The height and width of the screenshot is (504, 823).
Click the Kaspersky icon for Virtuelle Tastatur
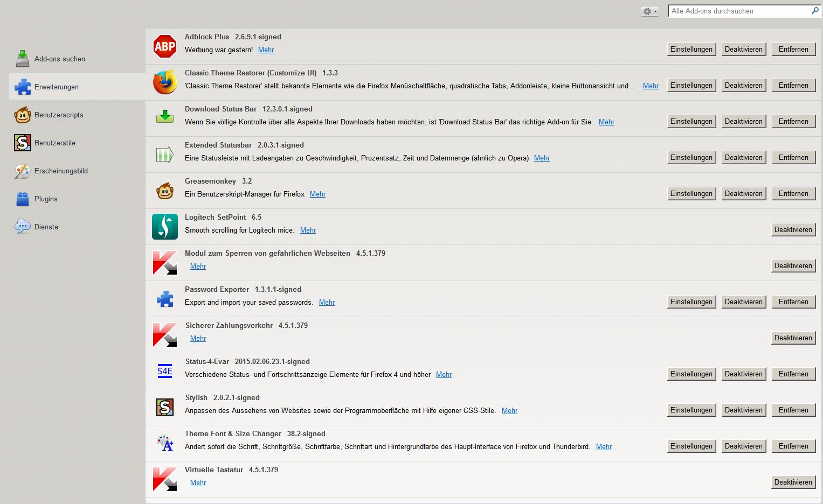point(165,479)
